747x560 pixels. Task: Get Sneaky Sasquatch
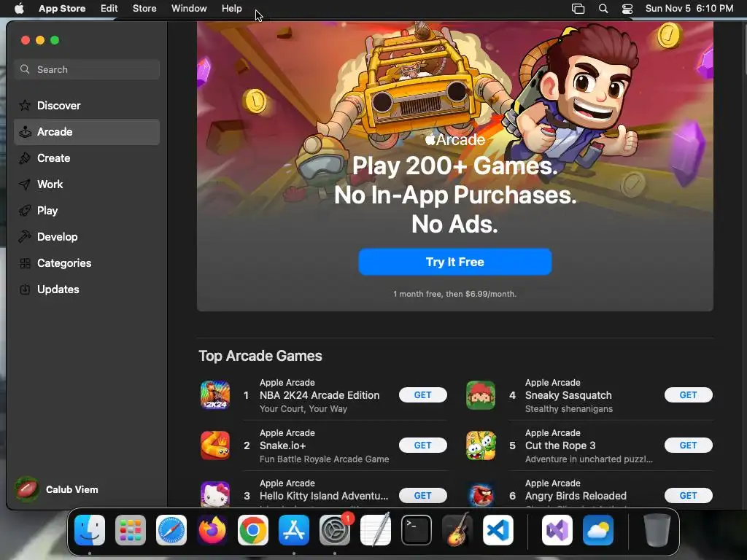tap(689, 394)
